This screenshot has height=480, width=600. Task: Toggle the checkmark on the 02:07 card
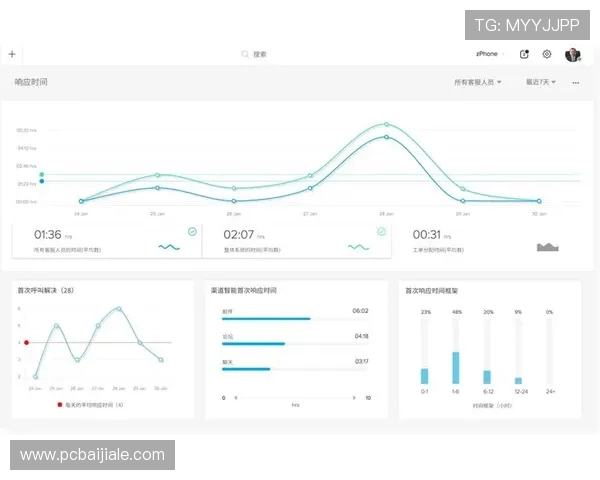click(x=381, y=231)
